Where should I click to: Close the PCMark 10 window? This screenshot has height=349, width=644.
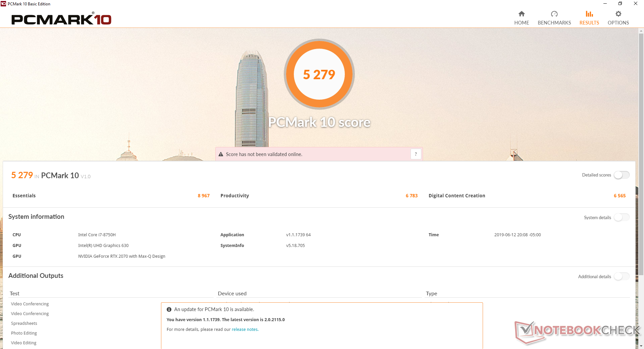[x=636, y=4]
